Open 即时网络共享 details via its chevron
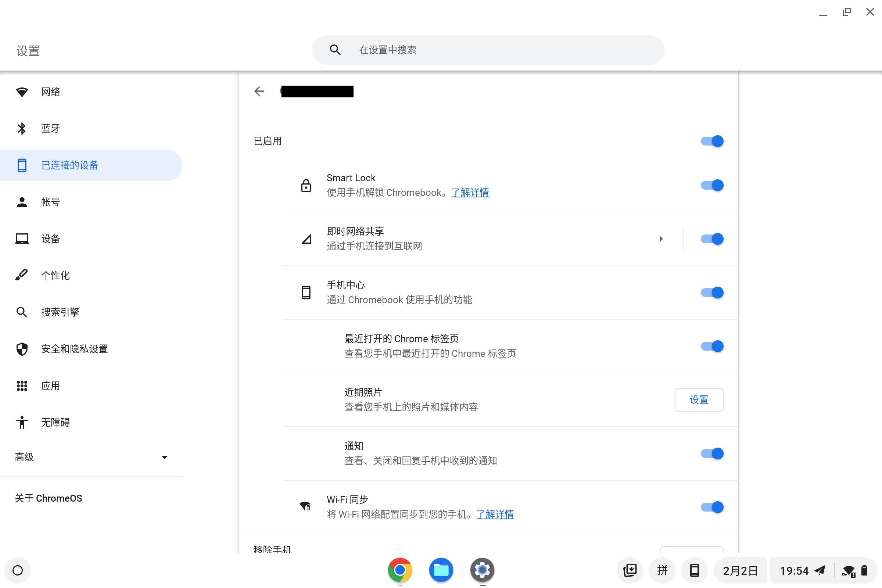 coord(661,239)
